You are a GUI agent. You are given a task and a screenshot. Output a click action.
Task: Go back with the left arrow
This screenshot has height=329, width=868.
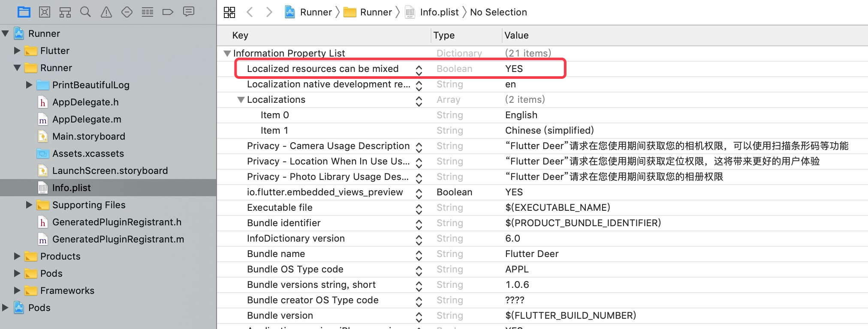(x=250, y=12)
